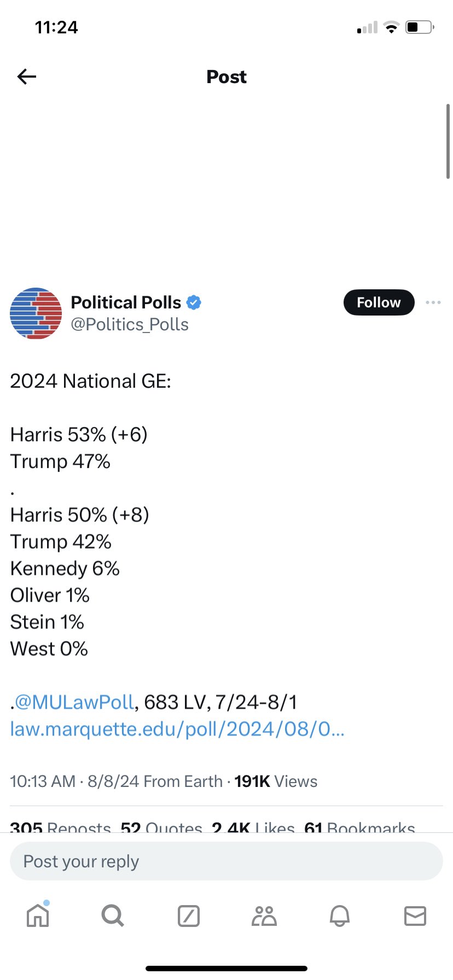Viewport: 453px width, 980px height.
Task: Open the Search magnifier icon
Action: (x=113, y=915)
